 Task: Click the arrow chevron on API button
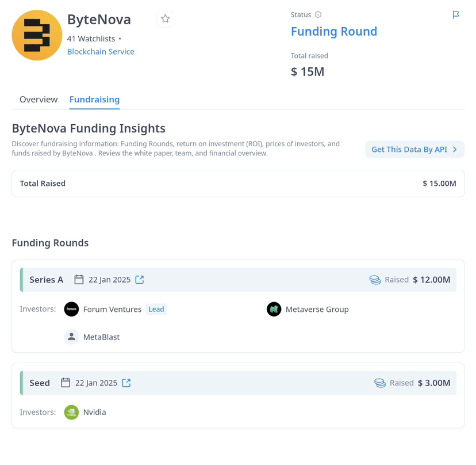point(455,149)
